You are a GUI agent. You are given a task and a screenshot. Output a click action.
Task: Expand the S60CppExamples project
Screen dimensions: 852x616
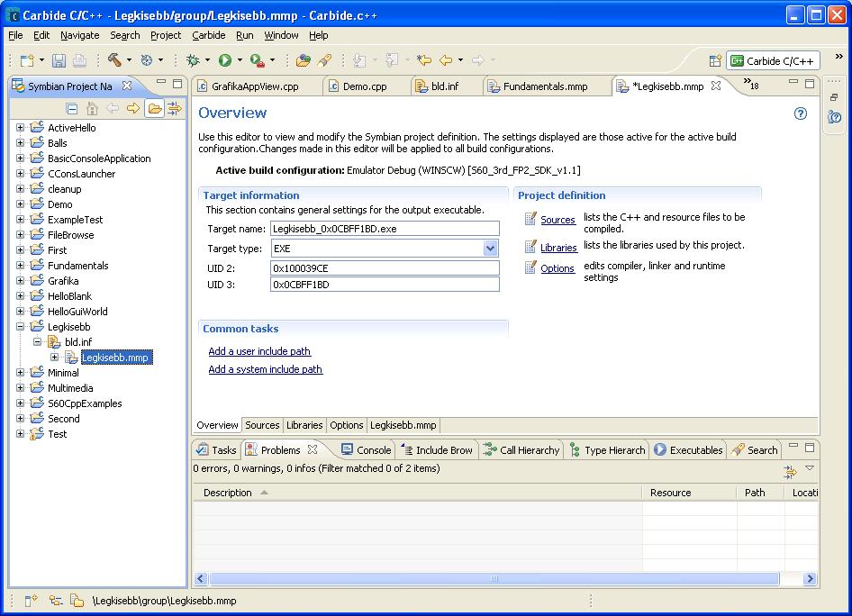pos(20,403)
